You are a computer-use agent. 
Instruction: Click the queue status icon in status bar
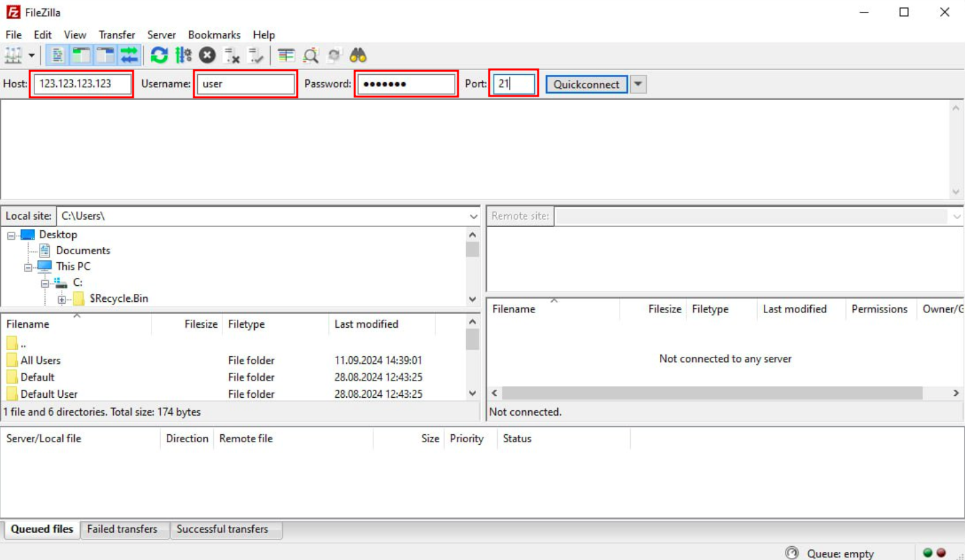792,553
